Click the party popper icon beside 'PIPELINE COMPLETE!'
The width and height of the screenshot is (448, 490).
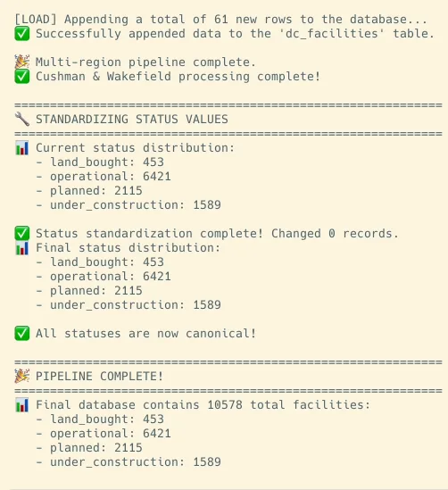click(x=22, y=376)
